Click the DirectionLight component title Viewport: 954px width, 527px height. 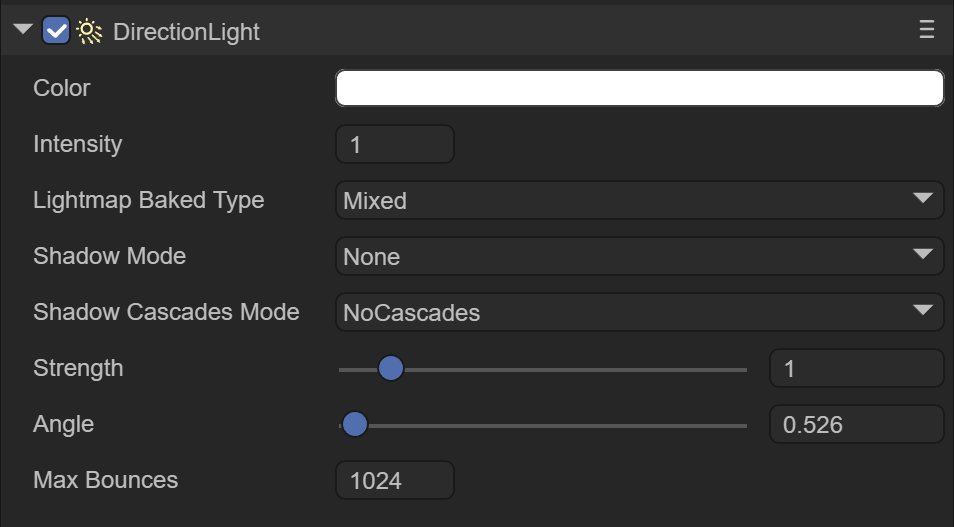click(186, 32)
